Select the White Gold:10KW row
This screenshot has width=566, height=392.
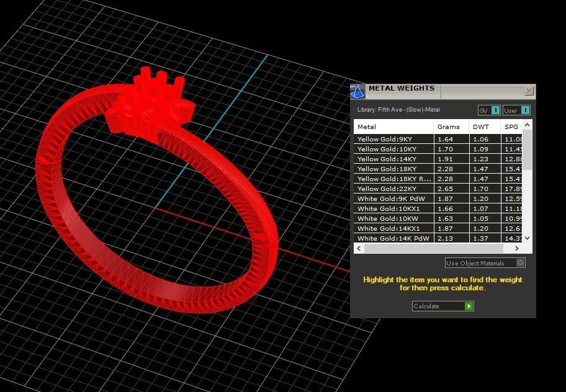[438, 218]
